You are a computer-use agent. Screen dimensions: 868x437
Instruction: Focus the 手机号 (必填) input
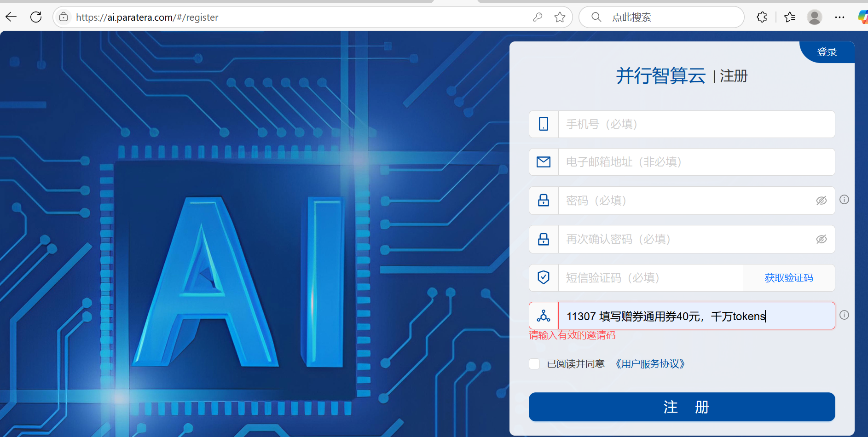tap(696, 124)
